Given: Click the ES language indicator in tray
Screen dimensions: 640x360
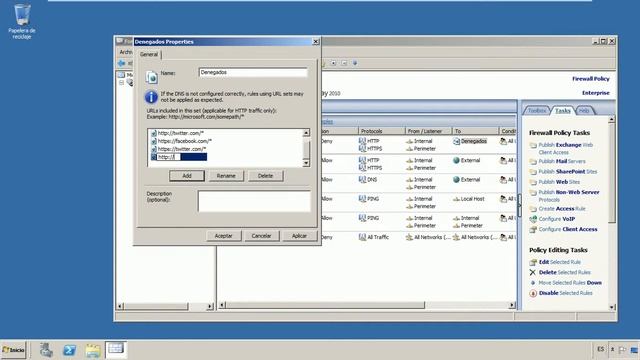Looking at the screenshot, I should coord(600,349).
